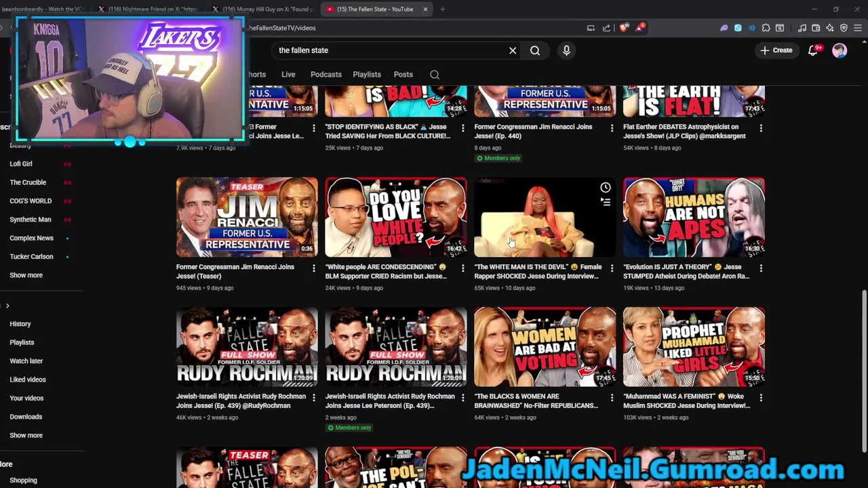Open the channel search magnifier icon

point(435,75)
